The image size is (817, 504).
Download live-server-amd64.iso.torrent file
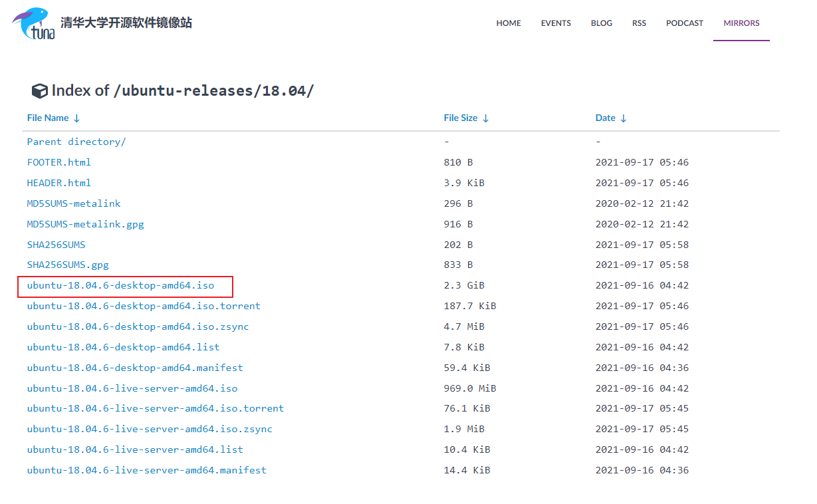[156, 408]
